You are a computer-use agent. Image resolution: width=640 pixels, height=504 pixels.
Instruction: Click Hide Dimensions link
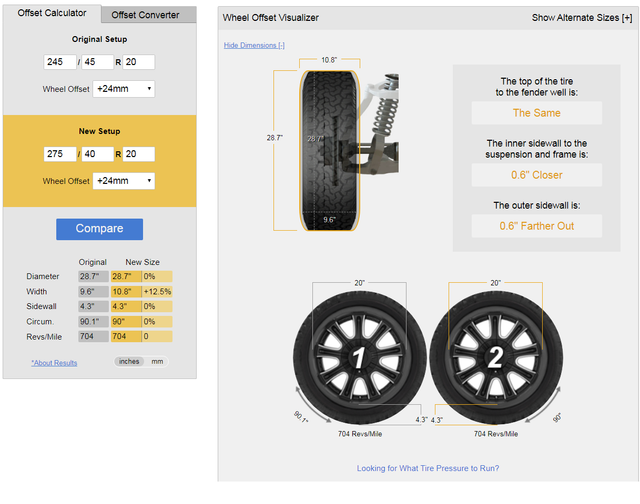254,45
